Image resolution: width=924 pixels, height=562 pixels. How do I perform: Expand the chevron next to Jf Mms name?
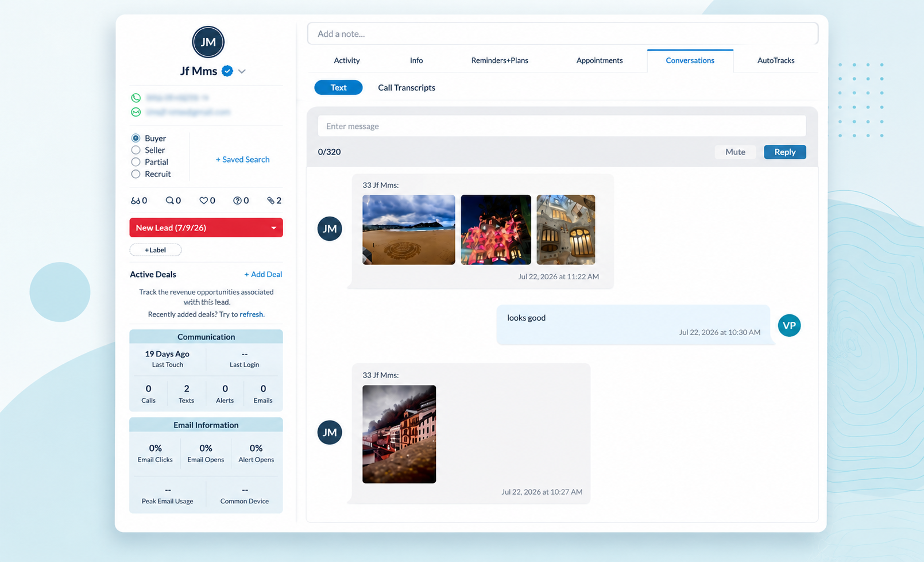[242, 72]
